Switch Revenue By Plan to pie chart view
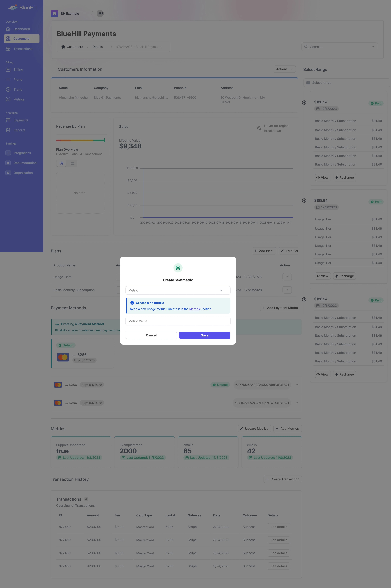This screenshot has height=588, width=391. 61,163
